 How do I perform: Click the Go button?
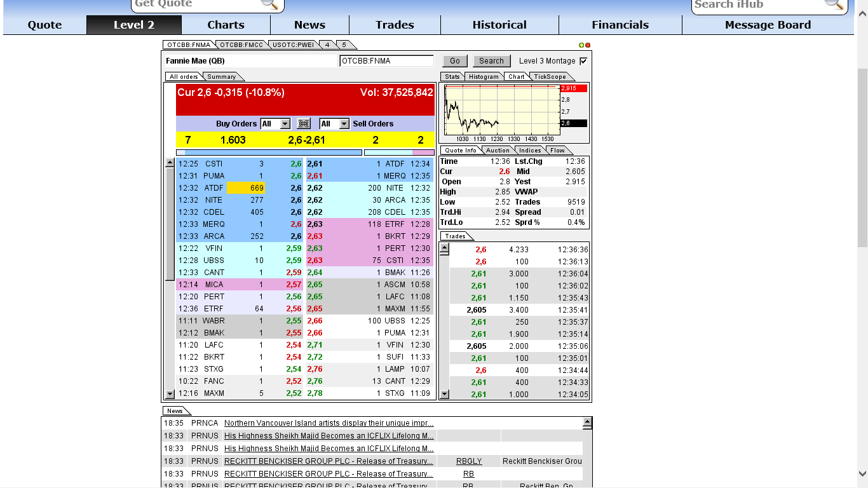[x=455, y=61]
